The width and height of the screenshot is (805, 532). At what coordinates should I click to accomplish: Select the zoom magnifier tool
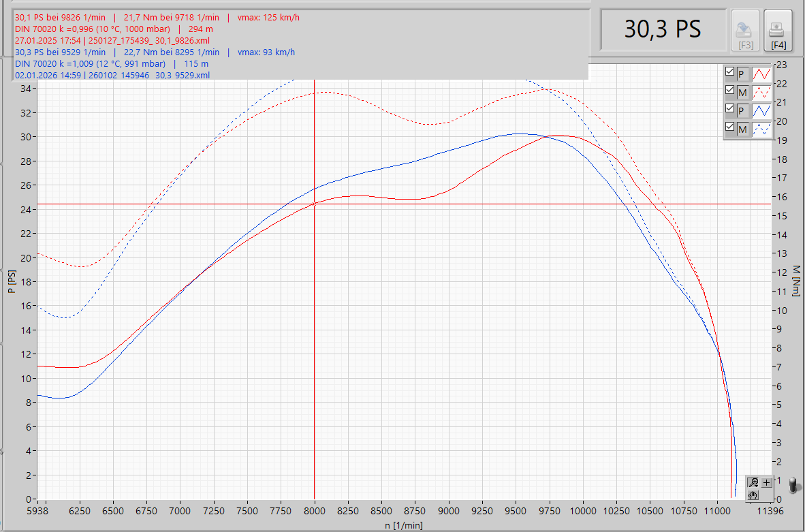click(x=753, y=482)
